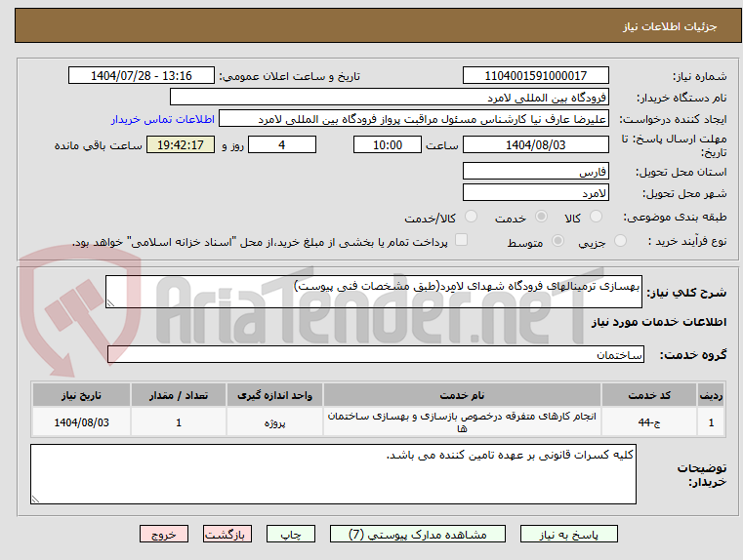The width and height of the screenshot is (743, 560).
Task: Click the نوع فرآیند خرید label
Action: pyautogui.click(x=687, y=241)
